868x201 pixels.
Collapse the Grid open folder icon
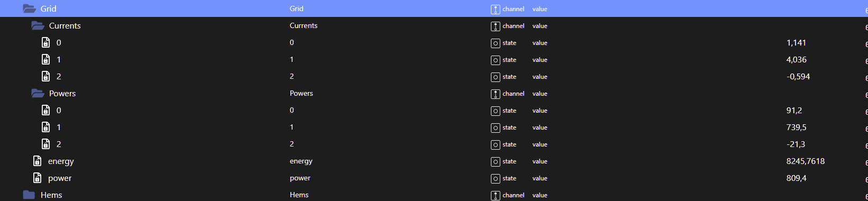point(29,8)
